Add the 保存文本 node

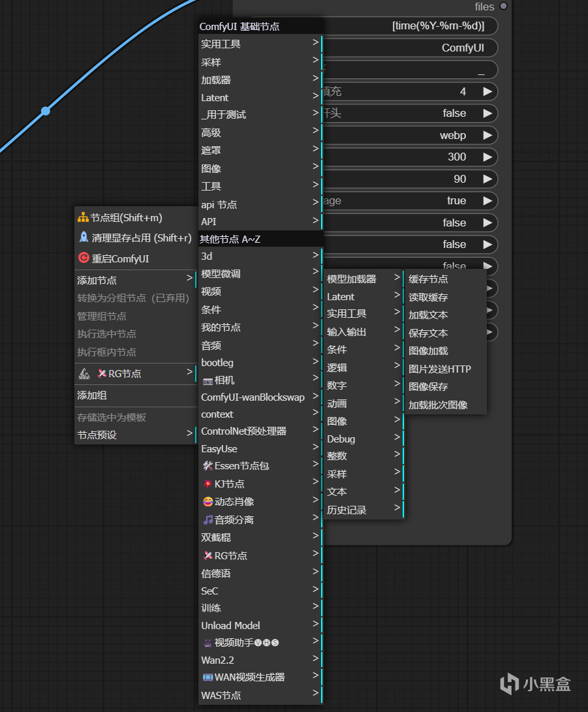click(x=446, y=333)
